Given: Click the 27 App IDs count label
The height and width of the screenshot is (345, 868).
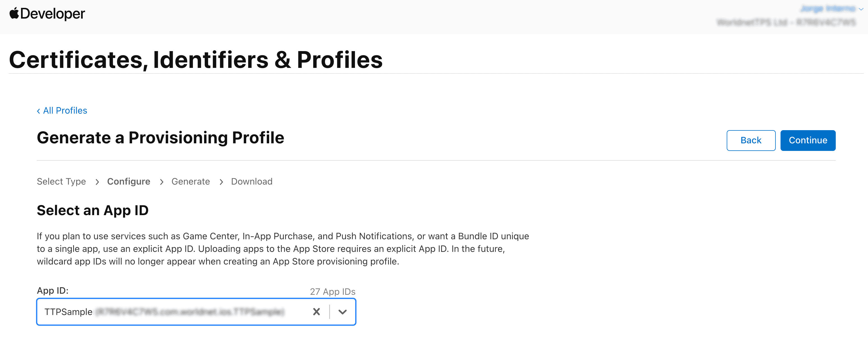Looking at the screenshot, I should click(332, 291).
